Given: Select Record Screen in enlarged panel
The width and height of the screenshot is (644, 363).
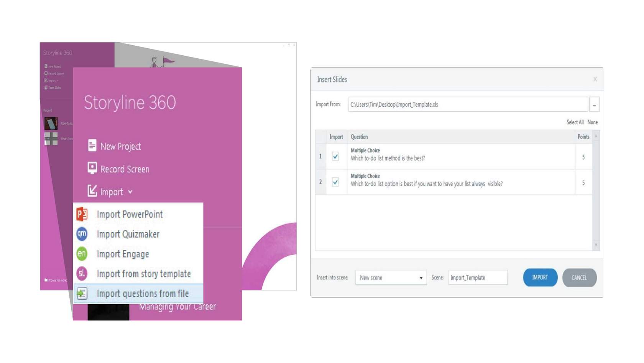Looking at the screenshot, I should click(125, 169).
